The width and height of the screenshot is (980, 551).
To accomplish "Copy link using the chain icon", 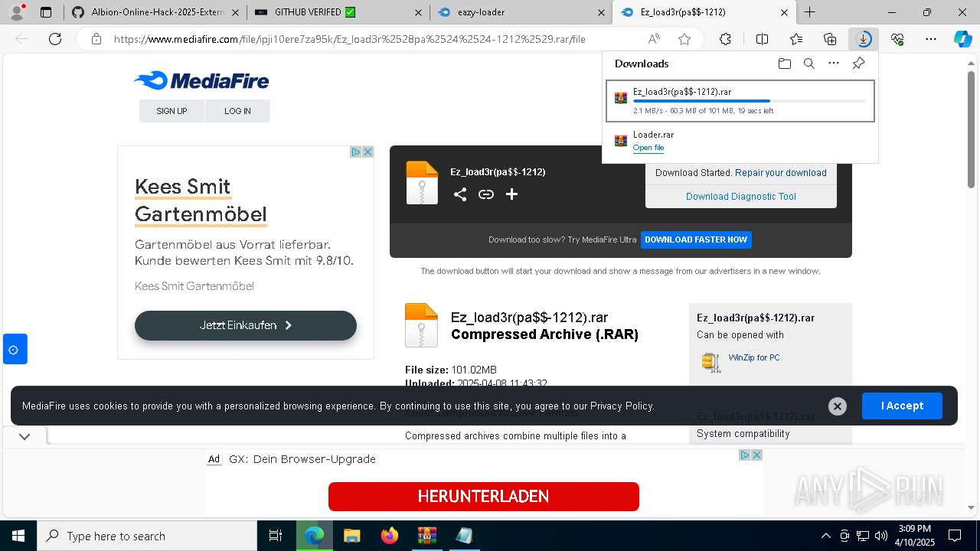I will coord(486,194).
